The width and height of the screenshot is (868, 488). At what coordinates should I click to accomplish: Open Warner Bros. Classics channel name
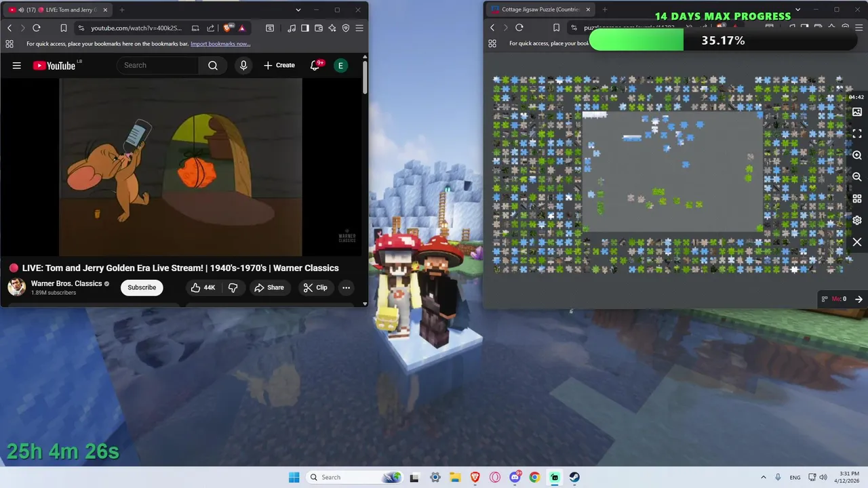[66, 283]
